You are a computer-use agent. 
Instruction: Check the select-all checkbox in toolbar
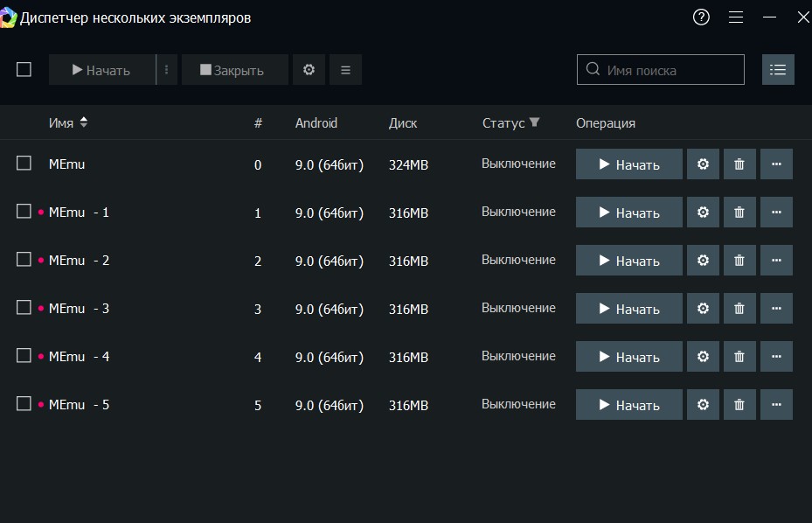pyautogui.click(x=24, y=70)
